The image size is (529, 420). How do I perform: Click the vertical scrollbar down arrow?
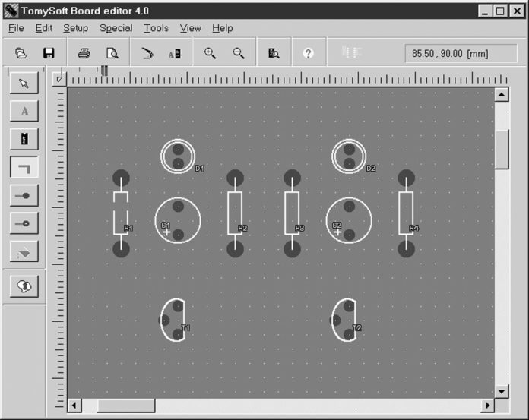[502, 392]
